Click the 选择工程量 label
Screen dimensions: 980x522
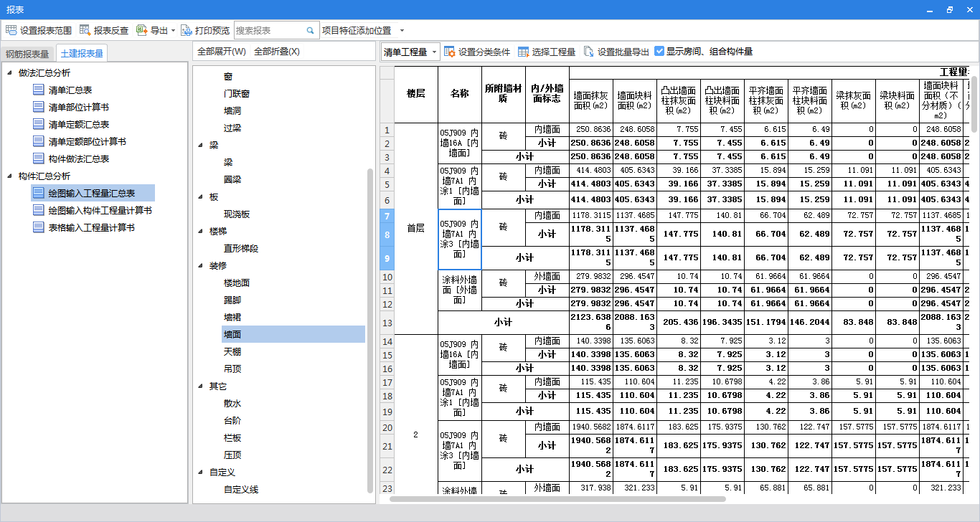pos(554,52)
